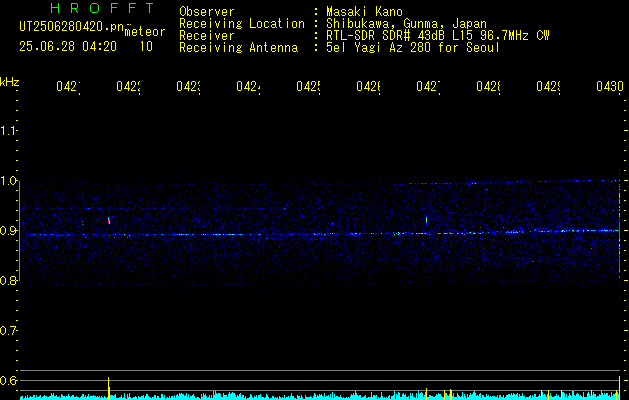
Task: Click the date stamp 25.06.28 04:20
Action: [x=68, y=47]
